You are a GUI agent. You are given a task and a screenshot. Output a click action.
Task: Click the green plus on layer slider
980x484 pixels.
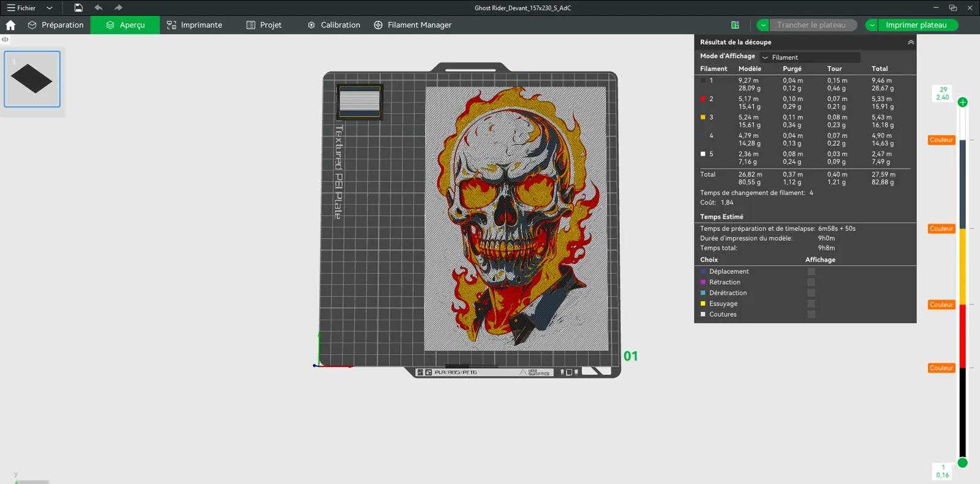(x=963, y=102)
